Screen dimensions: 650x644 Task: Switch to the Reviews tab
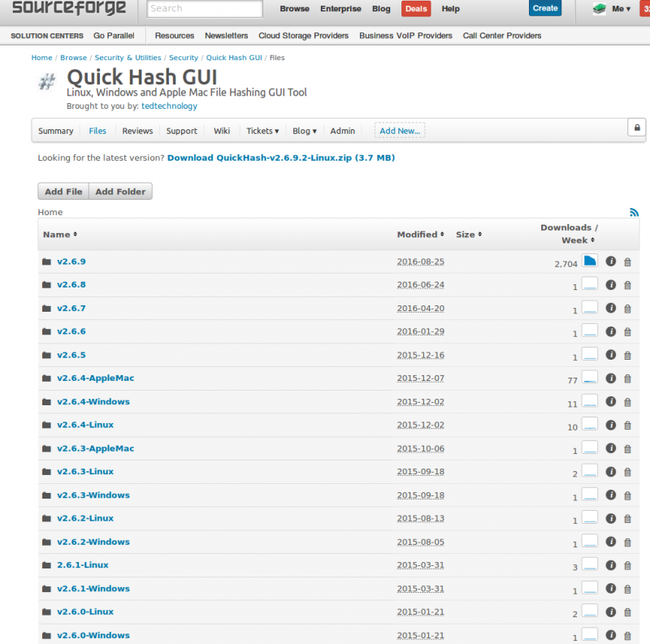click(137, 130)
